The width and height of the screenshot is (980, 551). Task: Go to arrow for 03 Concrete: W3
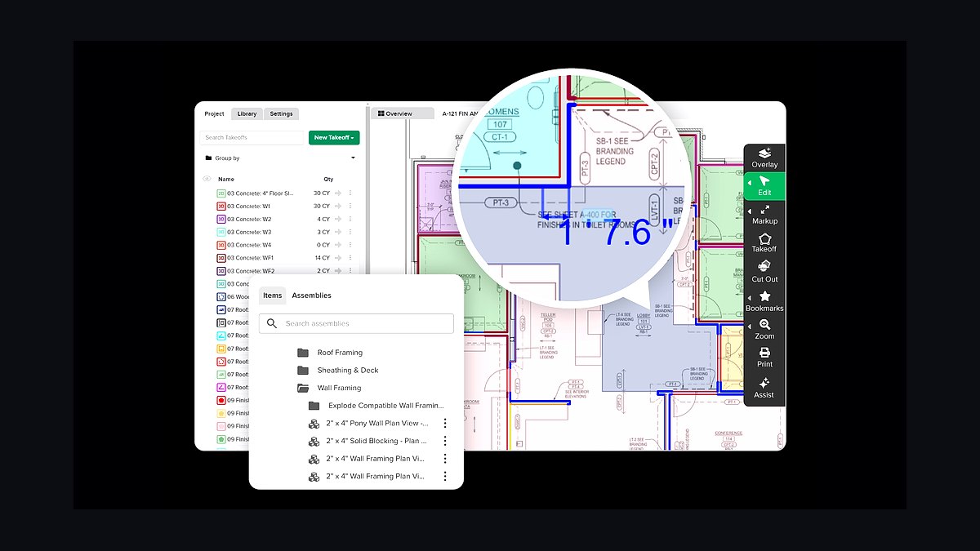point(338,232)
